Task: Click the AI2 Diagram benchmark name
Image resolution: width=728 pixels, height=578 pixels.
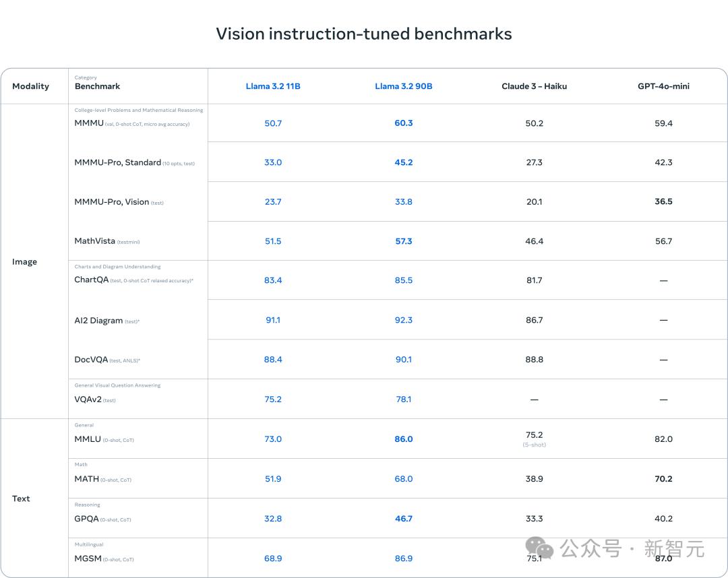Action: click(x=98, y=321)
